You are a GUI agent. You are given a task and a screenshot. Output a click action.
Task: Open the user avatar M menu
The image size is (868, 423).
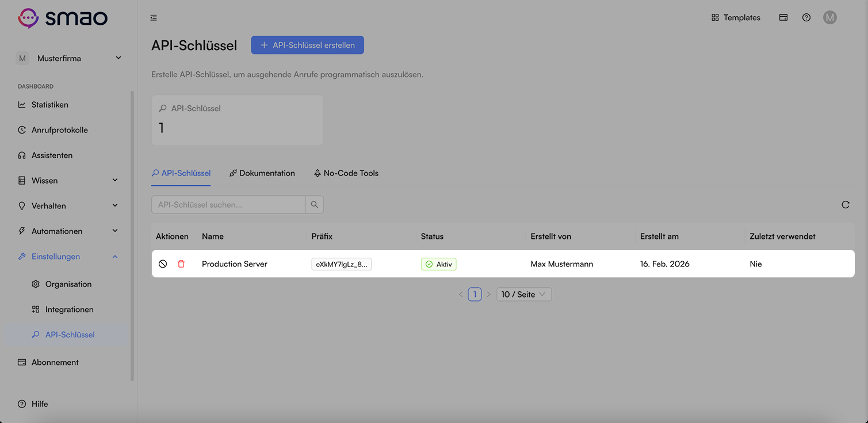click(829, 17)
